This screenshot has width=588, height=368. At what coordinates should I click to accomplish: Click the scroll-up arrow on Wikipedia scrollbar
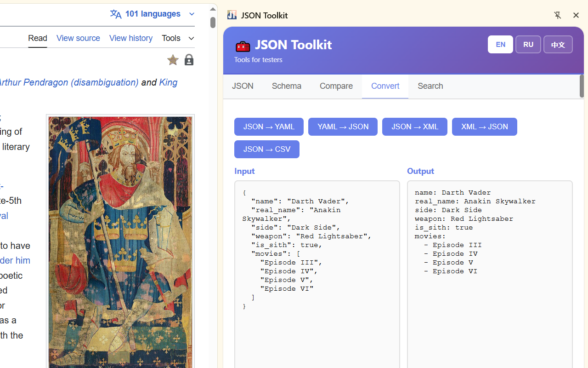(213, 9)
